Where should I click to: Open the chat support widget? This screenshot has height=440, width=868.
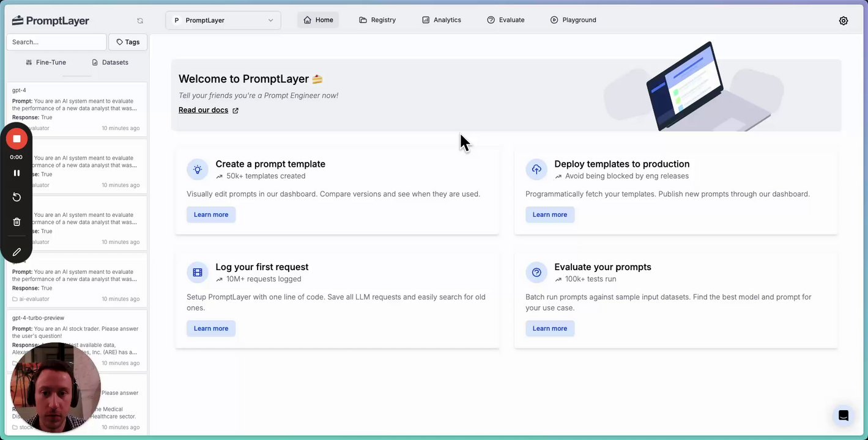click(x=844, y=416)
